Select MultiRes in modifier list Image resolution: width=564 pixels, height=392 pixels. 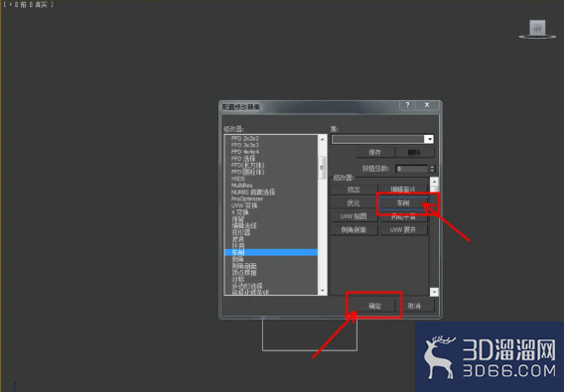click(241, 186)
